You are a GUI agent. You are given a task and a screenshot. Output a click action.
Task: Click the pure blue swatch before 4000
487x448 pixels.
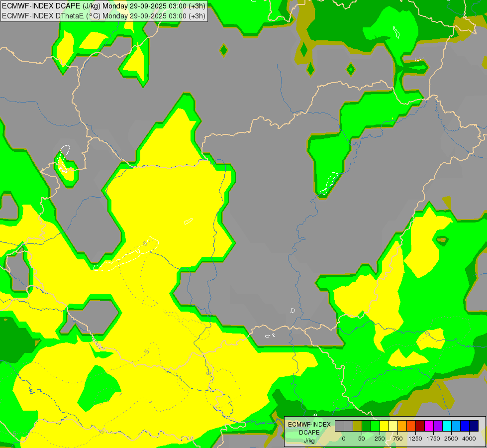click(465, 426)
